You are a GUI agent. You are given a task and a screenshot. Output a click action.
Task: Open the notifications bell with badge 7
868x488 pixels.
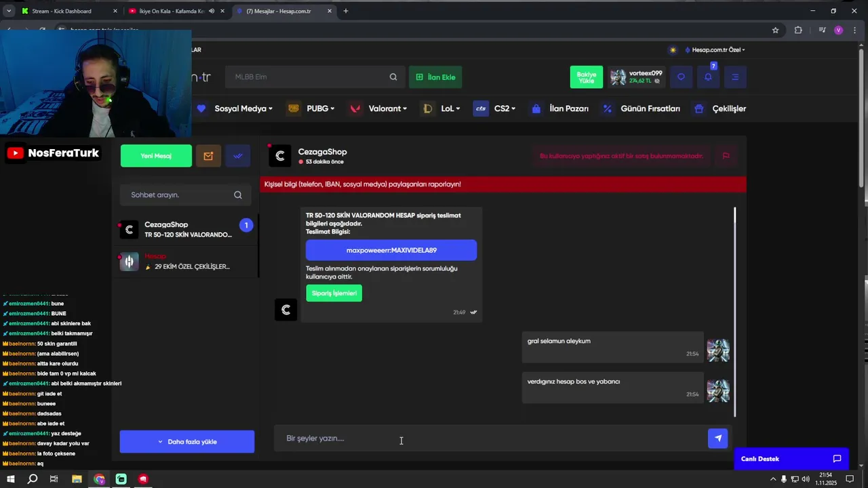point(708,77)
